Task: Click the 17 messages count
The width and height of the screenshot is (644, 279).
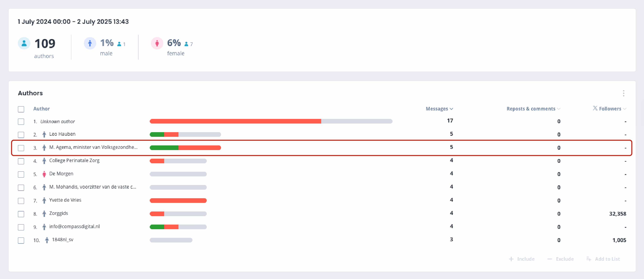Action: 450,121
